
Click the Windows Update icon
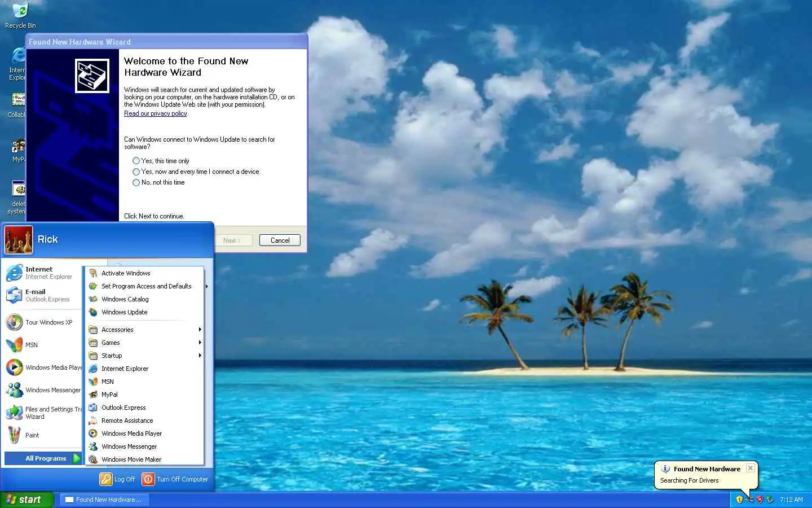93,312
